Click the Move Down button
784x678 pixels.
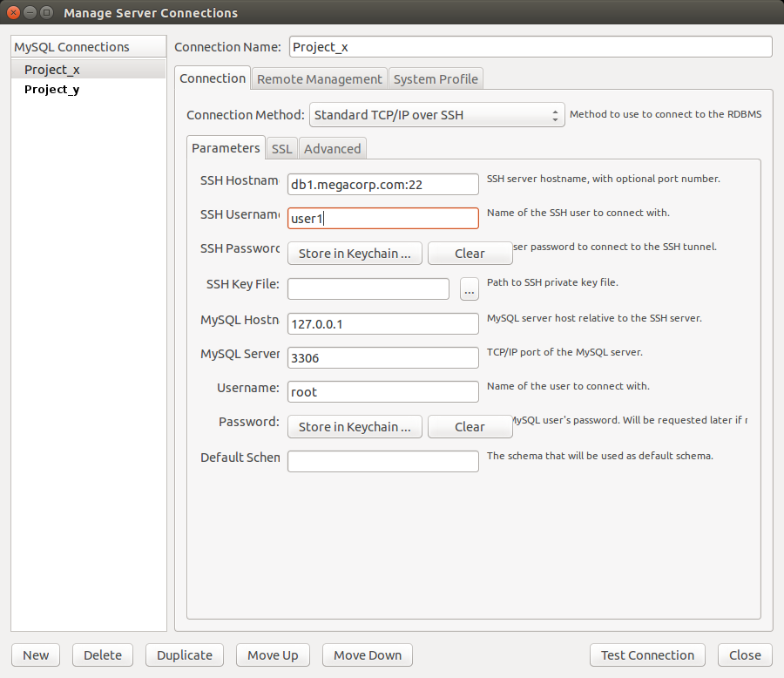[x=367, y=655]
